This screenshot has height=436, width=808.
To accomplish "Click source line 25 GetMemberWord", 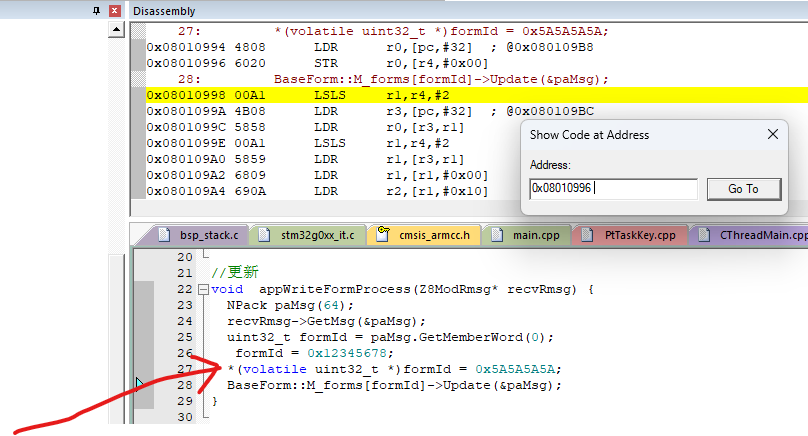I will pyautogui.click(x=390, y=338).
